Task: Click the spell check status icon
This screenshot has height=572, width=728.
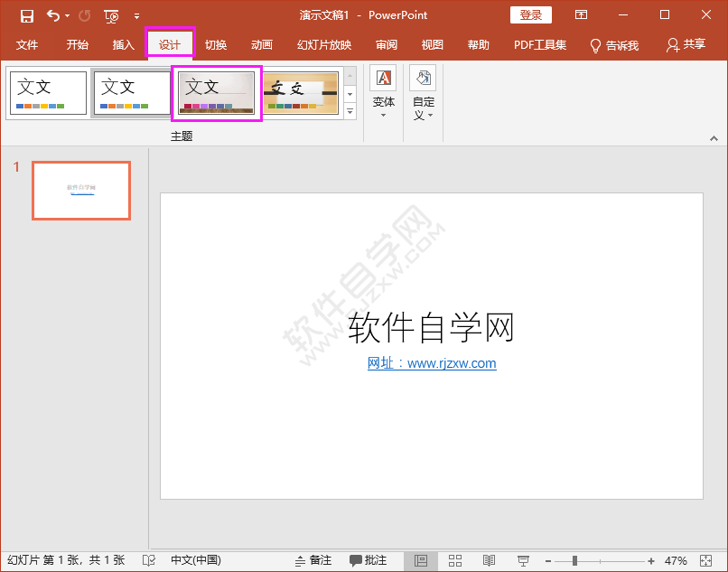Action: (148, 560)
